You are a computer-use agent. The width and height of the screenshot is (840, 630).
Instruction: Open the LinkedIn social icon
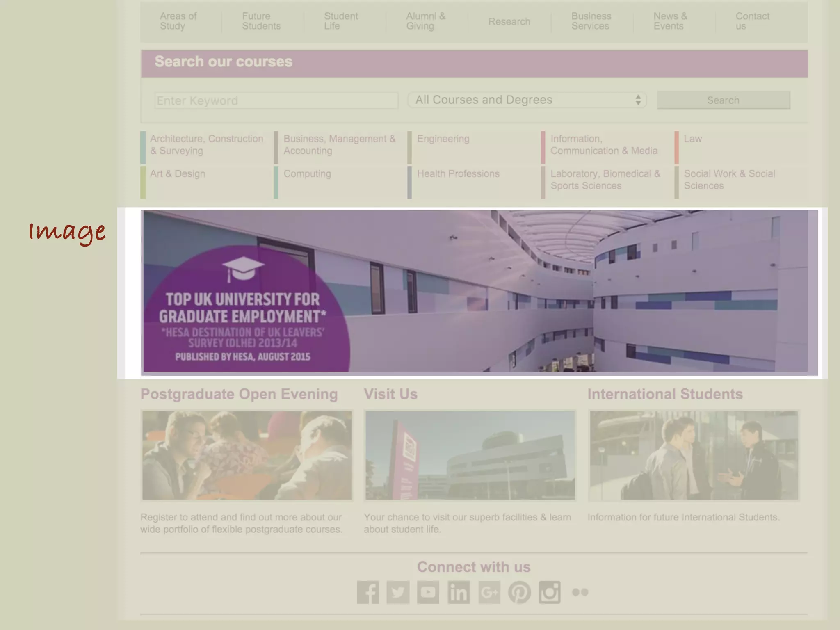(x=458, y=592)
